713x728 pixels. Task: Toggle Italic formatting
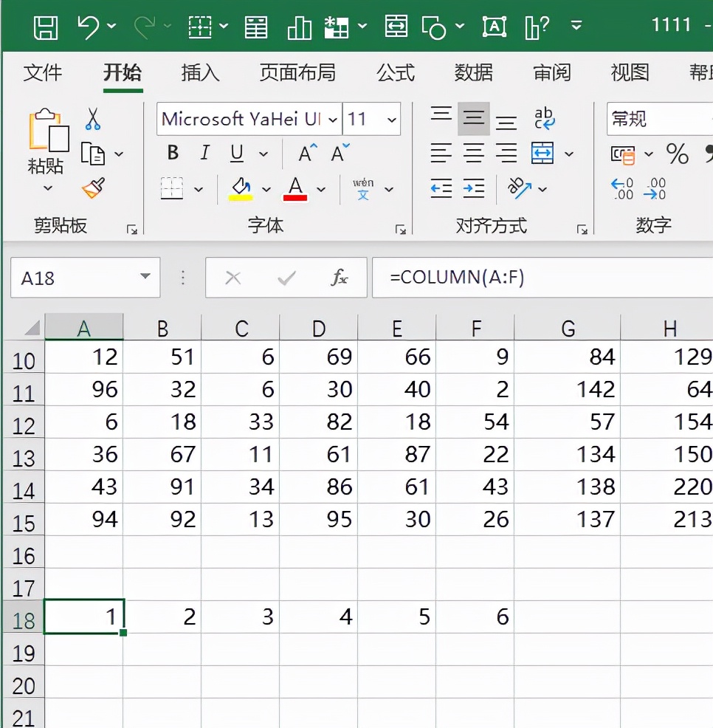[x=204, y=153]
